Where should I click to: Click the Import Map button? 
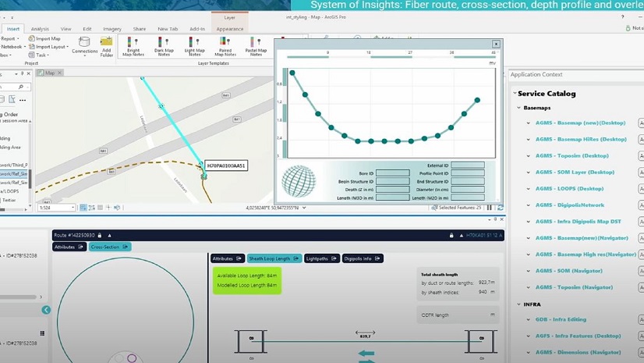44,38
